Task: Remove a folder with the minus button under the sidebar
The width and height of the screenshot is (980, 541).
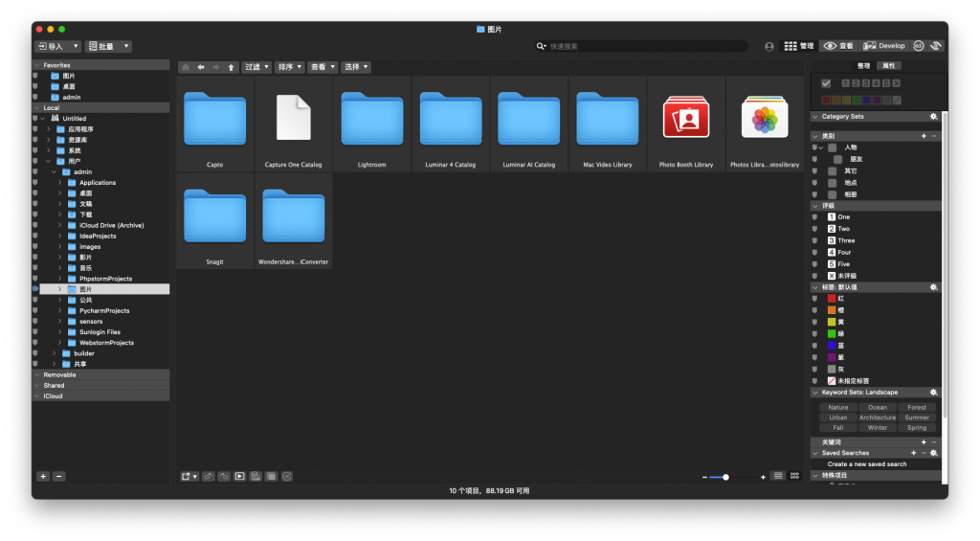Action: pyautogui.click(x=58, y=477)
